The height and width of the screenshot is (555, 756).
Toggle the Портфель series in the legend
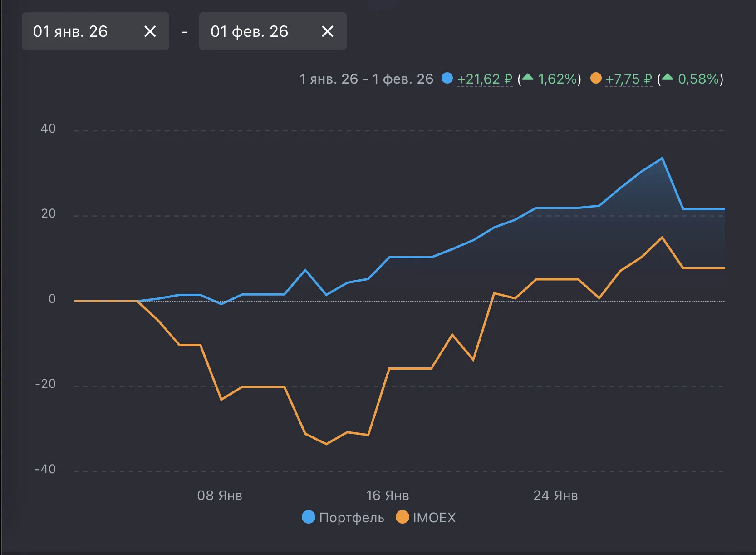[x=343, y=517]
